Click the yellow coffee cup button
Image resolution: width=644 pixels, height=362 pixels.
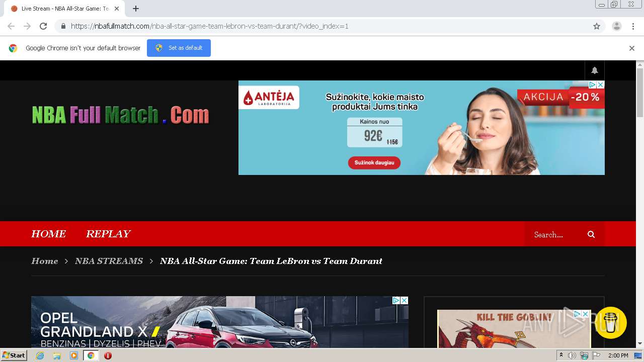coord(611,323)
